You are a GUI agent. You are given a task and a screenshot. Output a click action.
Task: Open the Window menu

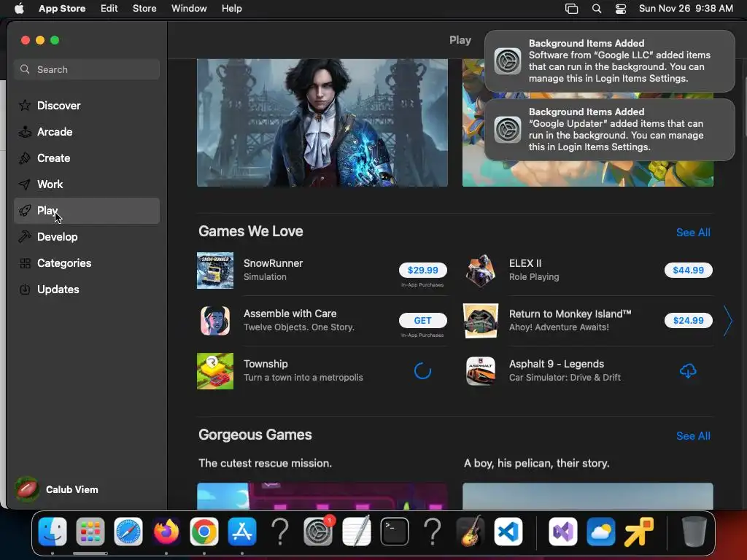tap(189, 9)
